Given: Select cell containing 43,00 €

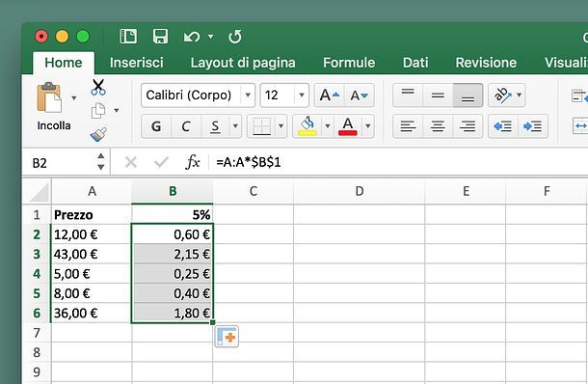Looking at the screenshot, I should click(x=92, y=254).
